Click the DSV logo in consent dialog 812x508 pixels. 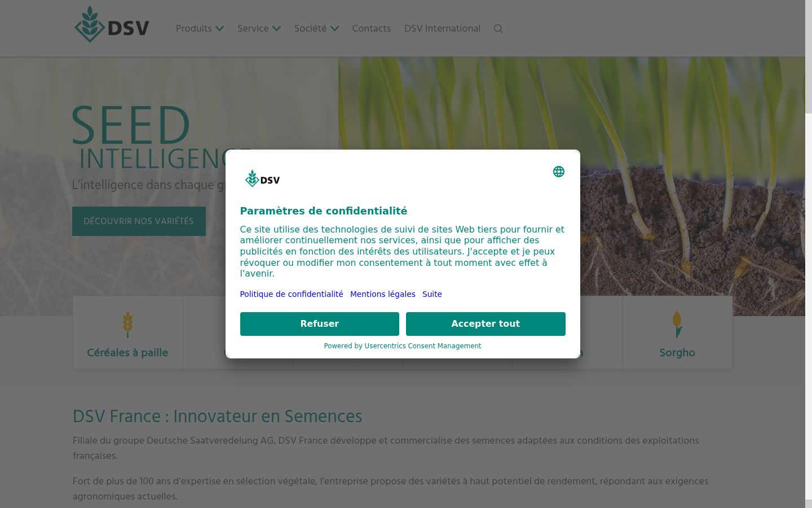[x=263, y=179]
